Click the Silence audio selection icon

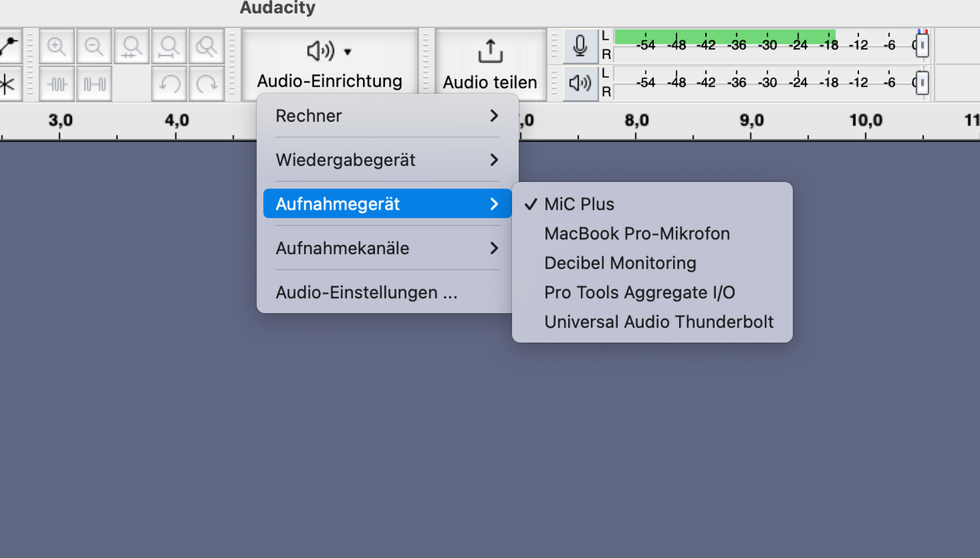[94, 83]
